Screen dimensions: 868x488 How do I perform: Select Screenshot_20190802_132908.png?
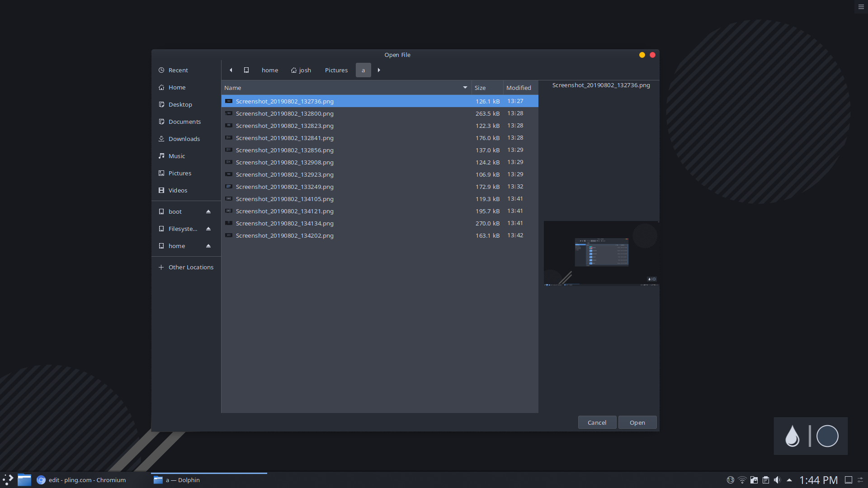coord(380,162)
